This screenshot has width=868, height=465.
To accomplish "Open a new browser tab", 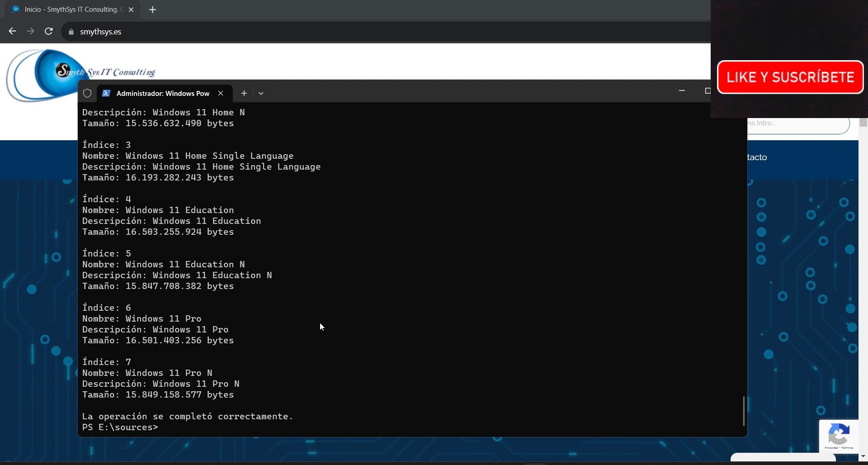I will (x=152, y=9).
